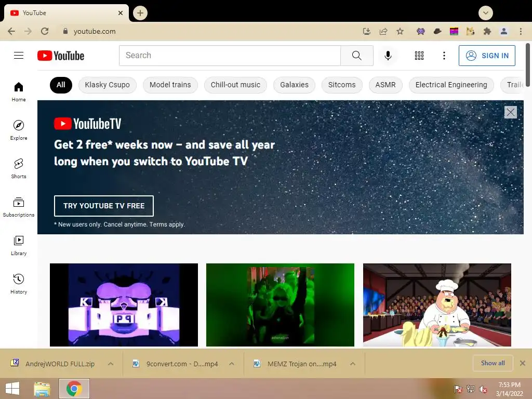Click the dog face extension icon
532x399 pixels.
[470, 32]
